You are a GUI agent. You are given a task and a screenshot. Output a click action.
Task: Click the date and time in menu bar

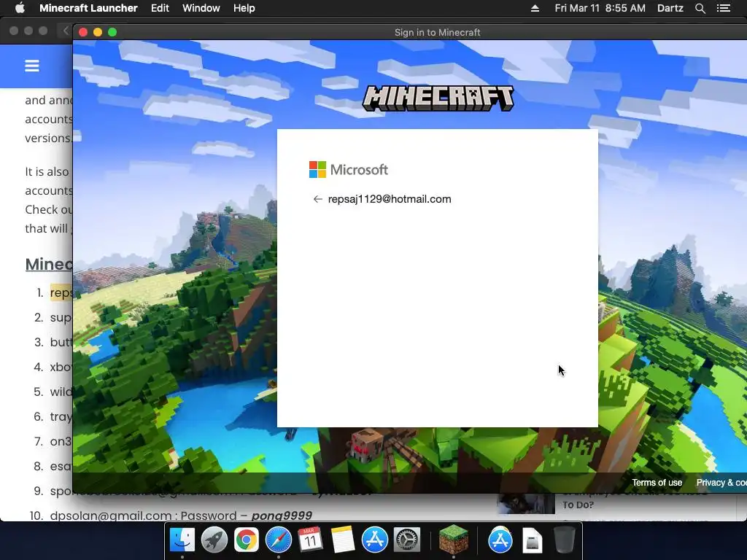pos(600,8)
